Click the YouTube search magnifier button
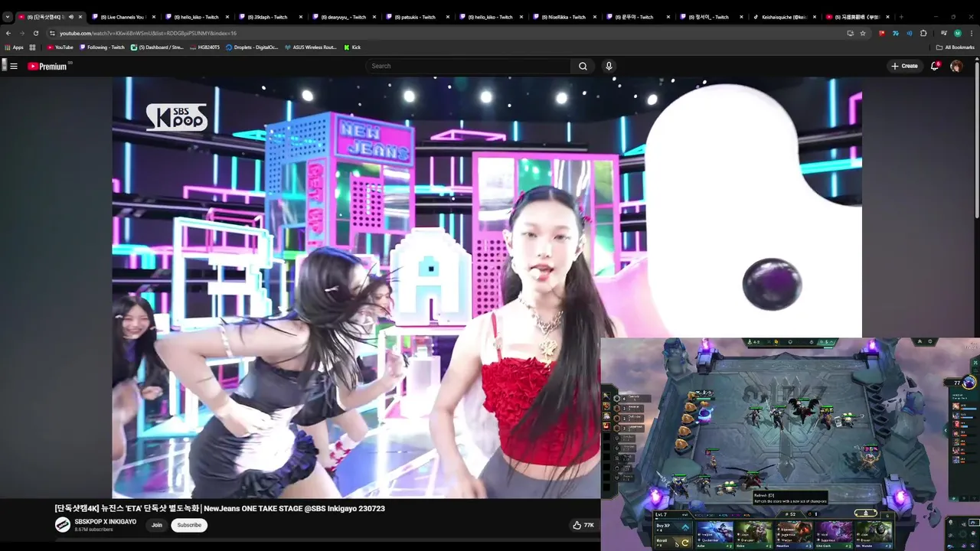The width and height of the screenshot is (980, 551). tap(583, 67)
